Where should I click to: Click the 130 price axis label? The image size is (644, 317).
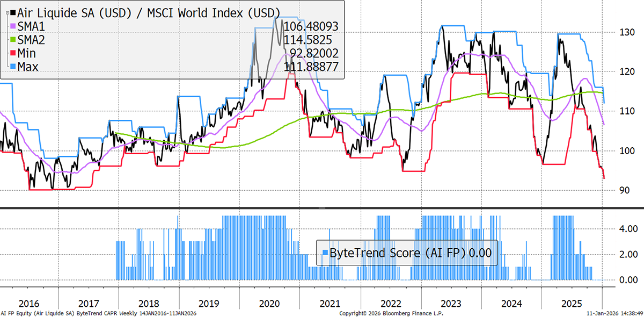point(623,32)
